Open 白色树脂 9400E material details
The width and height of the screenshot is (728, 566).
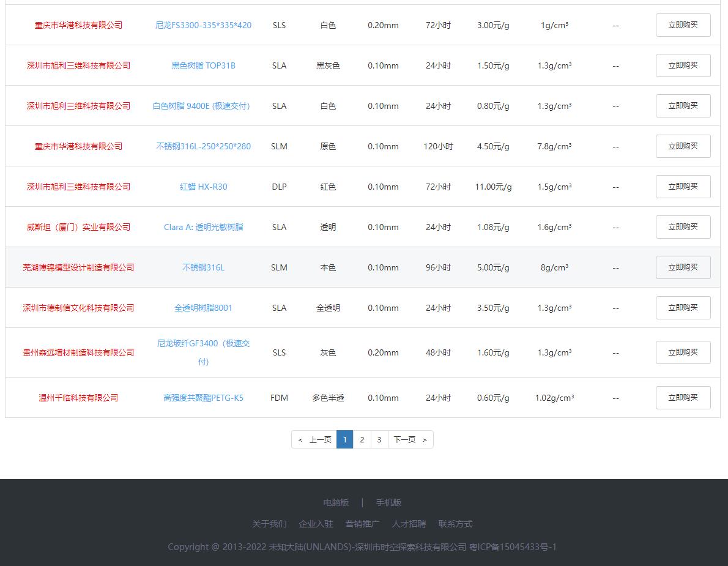(201, 106)
